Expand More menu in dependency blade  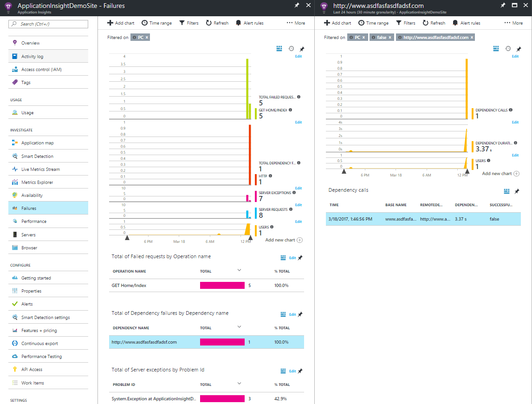(x=513, y=23)
